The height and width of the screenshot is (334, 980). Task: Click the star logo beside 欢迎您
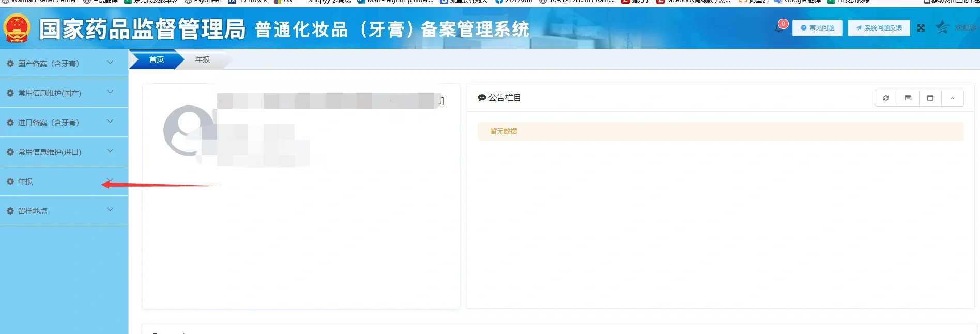coord(943,27)
